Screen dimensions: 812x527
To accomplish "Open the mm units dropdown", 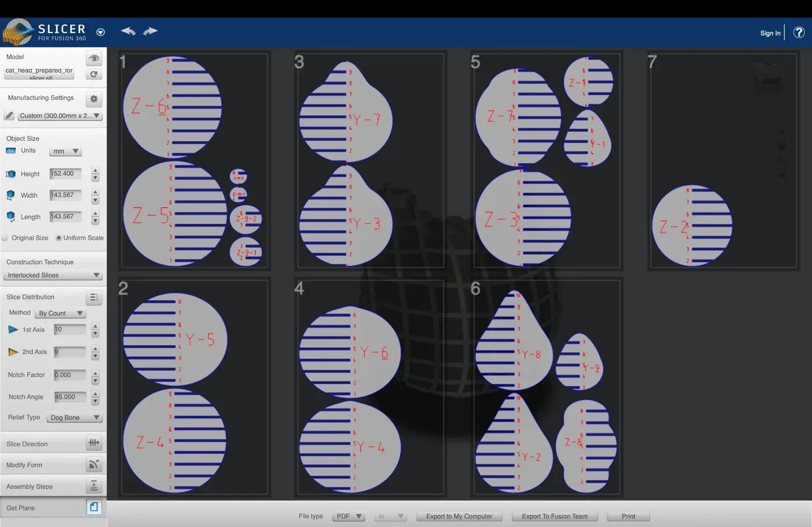I will click(x=66, y=151).
